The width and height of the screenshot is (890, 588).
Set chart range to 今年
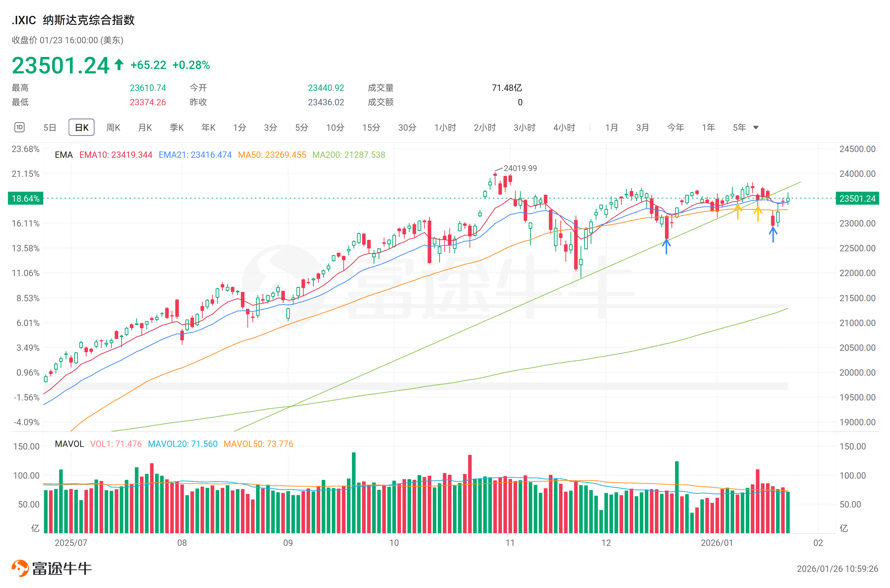[676, 128]
